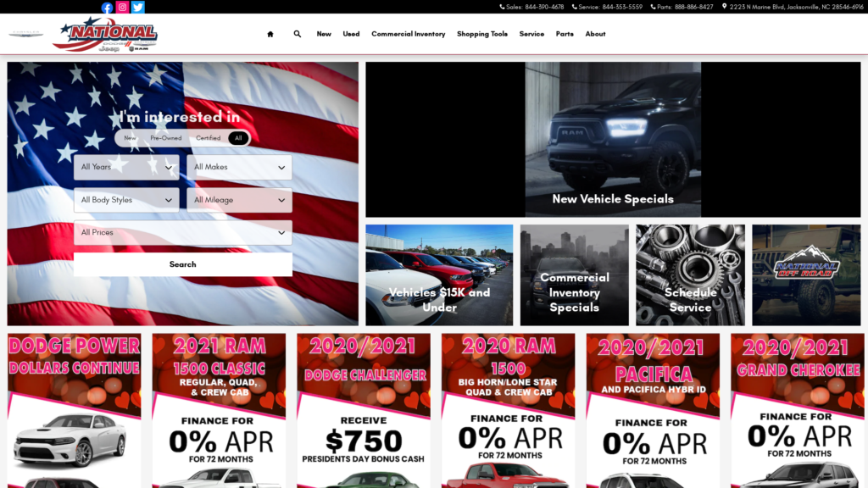Choose the Certified option
The width and height of the screenshot is (868, 488).
pos(209,138)
